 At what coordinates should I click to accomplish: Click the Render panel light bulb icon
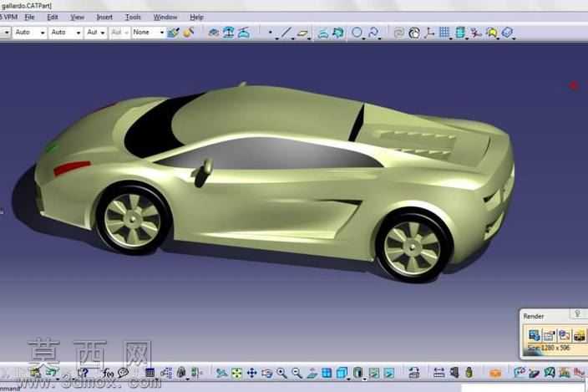[577, 313]
